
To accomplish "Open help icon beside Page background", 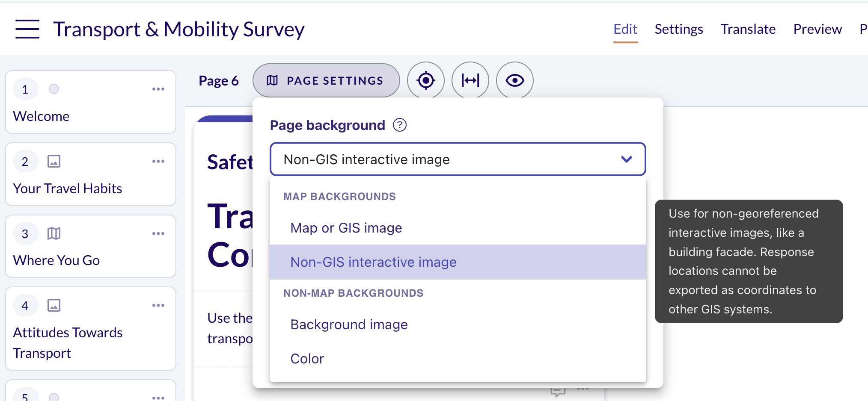I will 400,125.
